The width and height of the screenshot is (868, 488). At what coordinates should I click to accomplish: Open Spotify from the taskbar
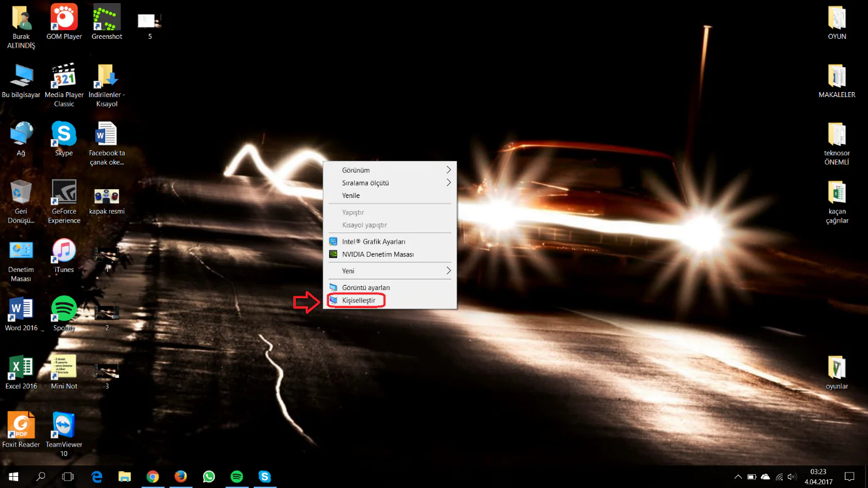click(237, 477)
